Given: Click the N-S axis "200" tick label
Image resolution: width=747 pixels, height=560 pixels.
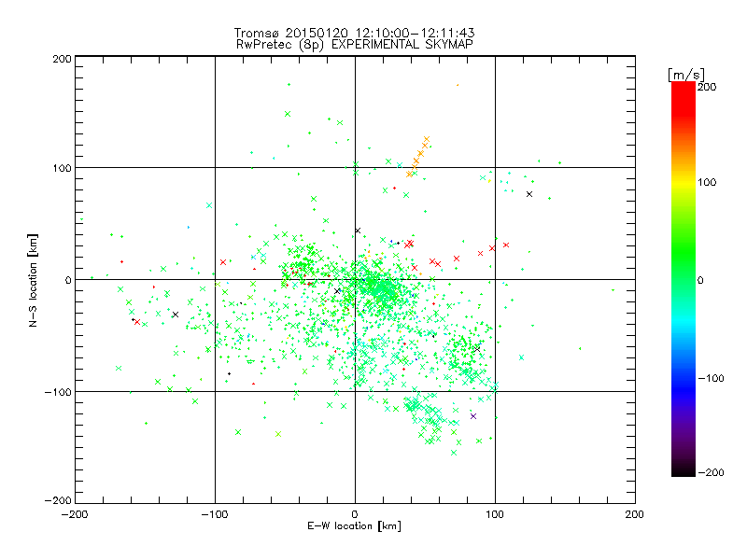Looking at the screenshot, I should (x=62, y=59).
